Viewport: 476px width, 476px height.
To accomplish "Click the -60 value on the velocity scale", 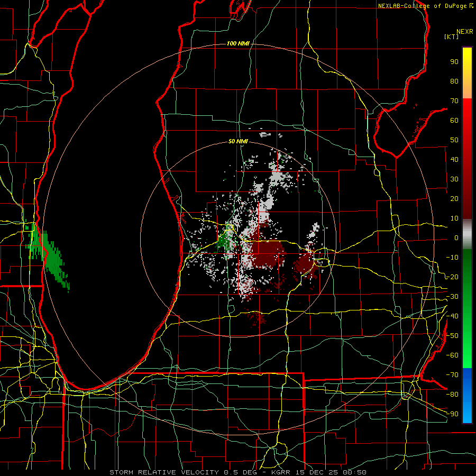I will 452,355.
